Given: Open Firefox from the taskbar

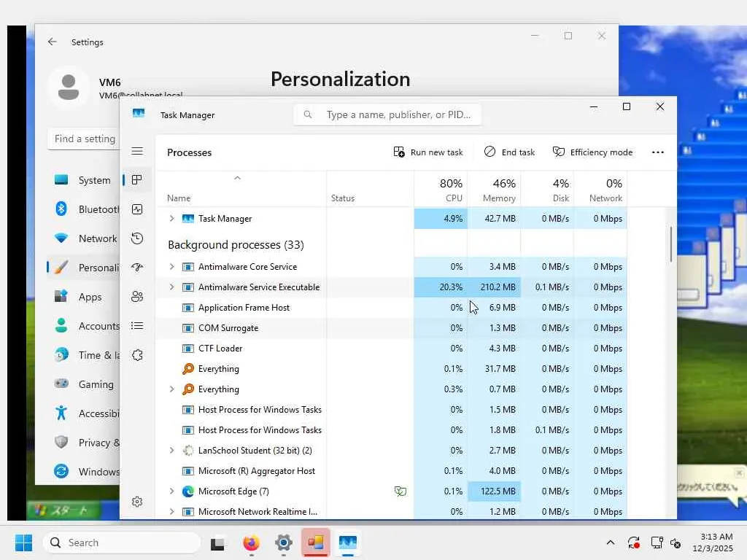Looking at the screenshot, I should pos(251,542).
